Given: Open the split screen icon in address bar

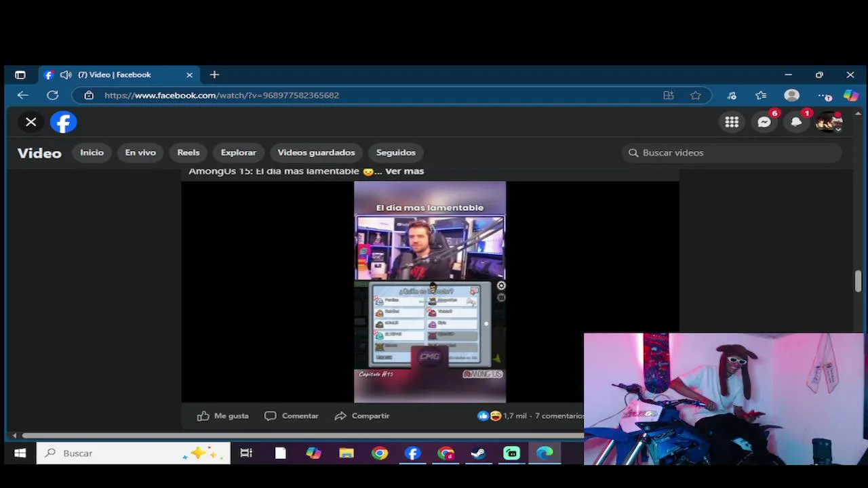Looking at the screenshot, I should click(669, 96).
